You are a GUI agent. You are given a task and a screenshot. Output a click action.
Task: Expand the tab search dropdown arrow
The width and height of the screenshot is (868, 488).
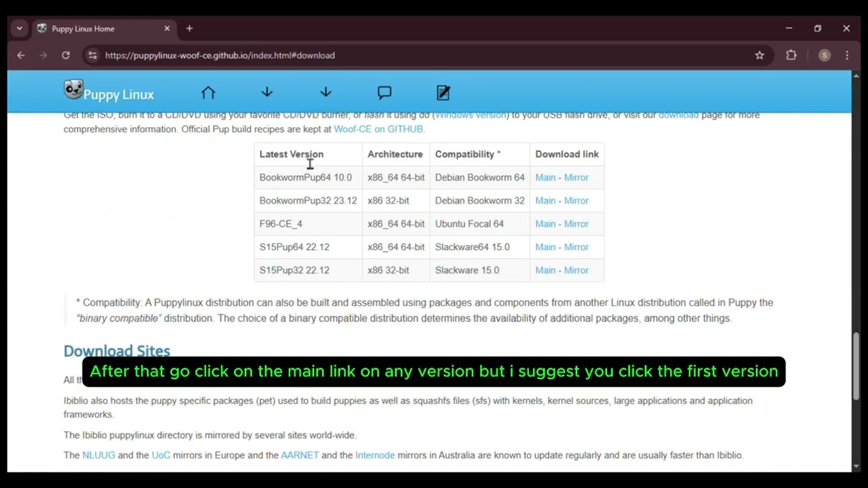click(x=19, y=28)
